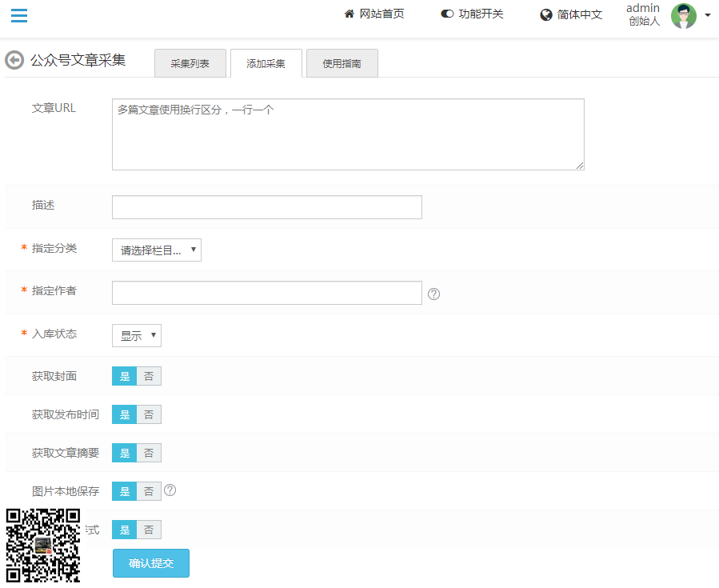This screenshot has height=588, width=719.
Task: Click the admin profile avatar
Action: tap(684, 16)
